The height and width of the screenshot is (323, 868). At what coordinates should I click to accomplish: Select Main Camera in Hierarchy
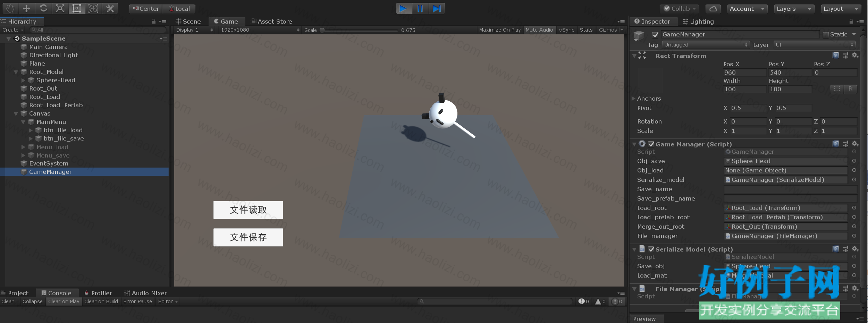click(x=48, y=47)
